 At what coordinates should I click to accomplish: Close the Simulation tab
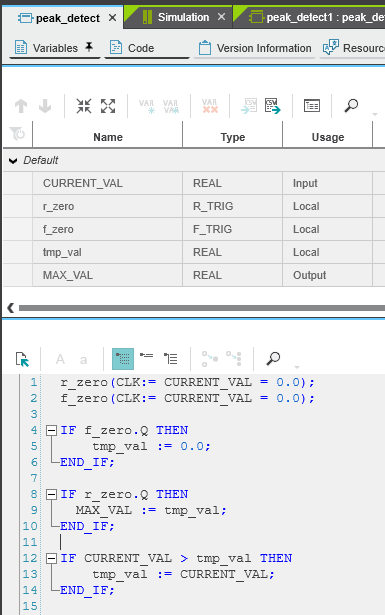[222, 17]
